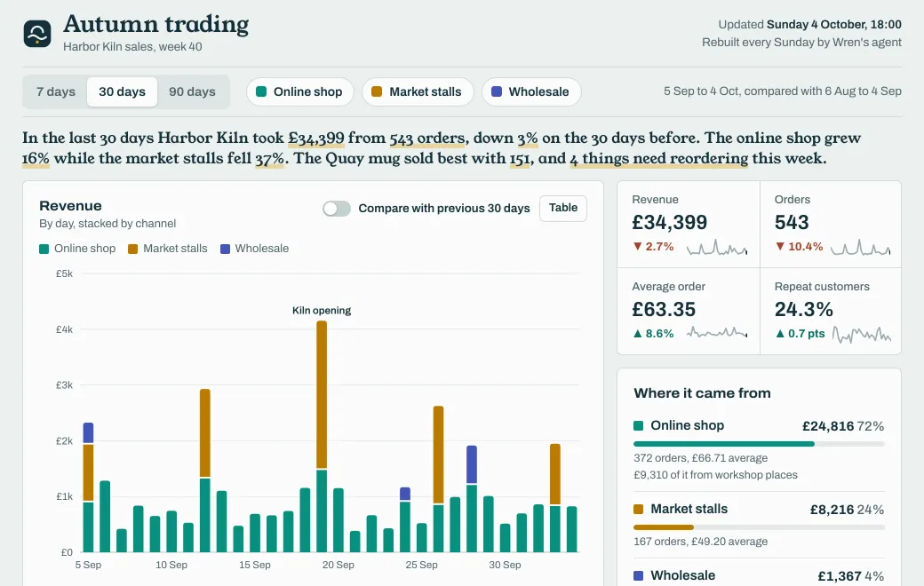Viewport: 924px width, 586px height.
Task: Click the Market stalls 24% progress bar
Action: pyautogui.click(x=759, y=527)
